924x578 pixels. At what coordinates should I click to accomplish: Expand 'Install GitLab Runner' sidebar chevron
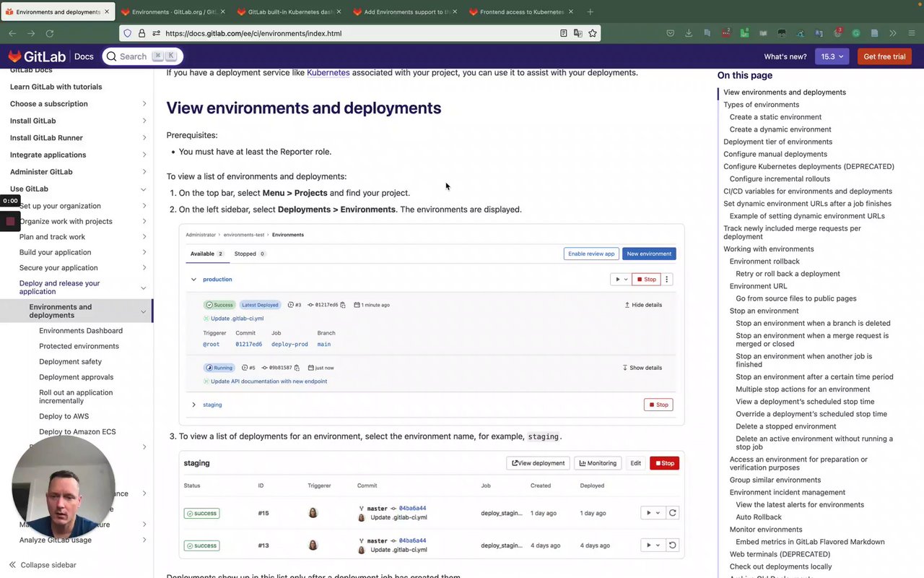[x=144, y=138]
